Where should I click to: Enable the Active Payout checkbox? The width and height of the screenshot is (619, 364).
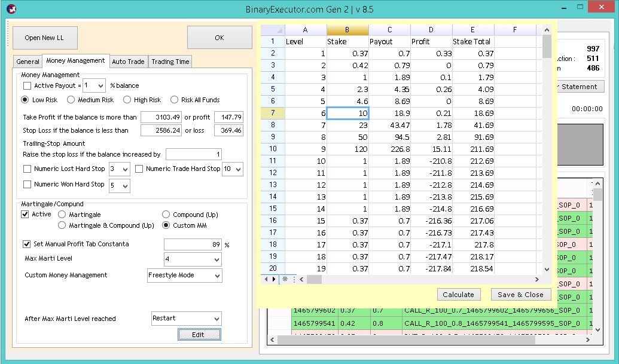pyautogui.click(x=28, y=85)
